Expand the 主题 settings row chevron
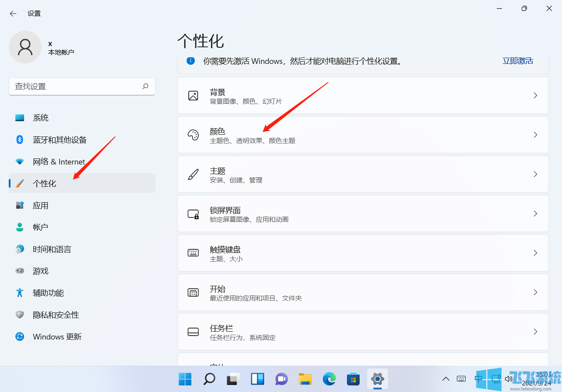This screenshot has width=562, height=392. click(x=535, y=174)
